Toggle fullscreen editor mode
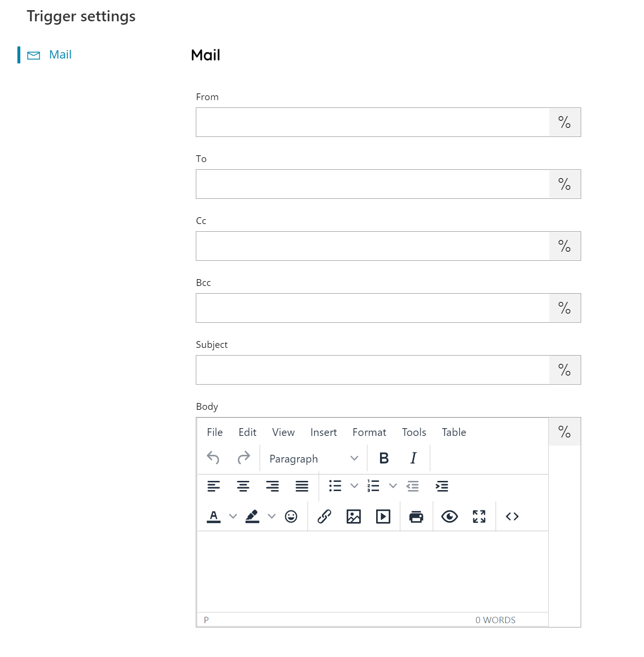 click(x=479, y=516)
